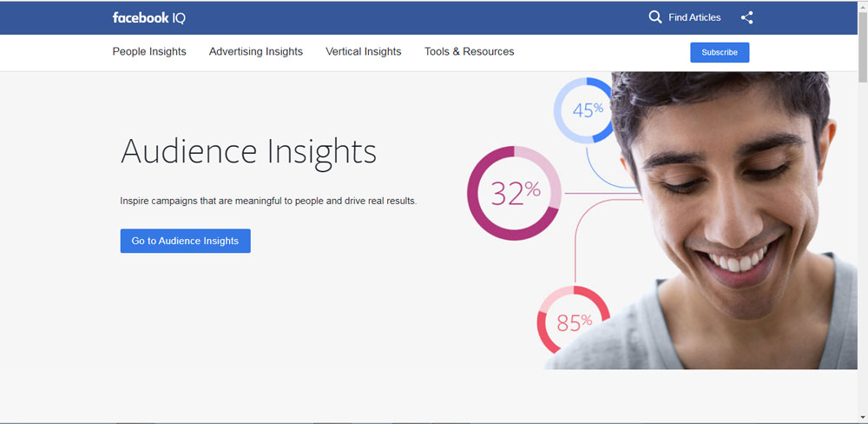
Task: Click the photo of the smiling man
Action: tap(729, 217)
